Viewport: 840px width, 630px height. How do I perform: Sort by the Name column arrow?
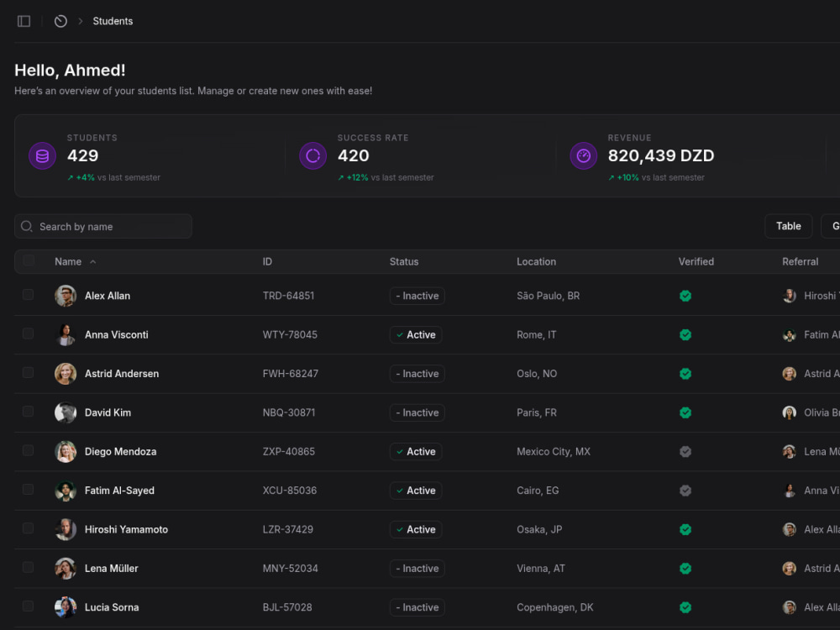(92, 261)
